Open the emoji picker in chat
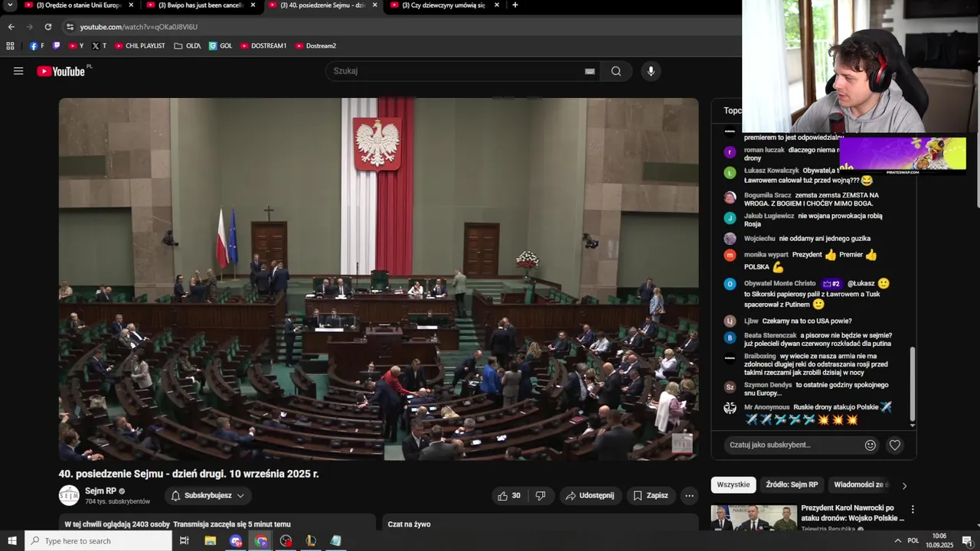The width and height of the screenshot is (980, 551). (870, 445)
